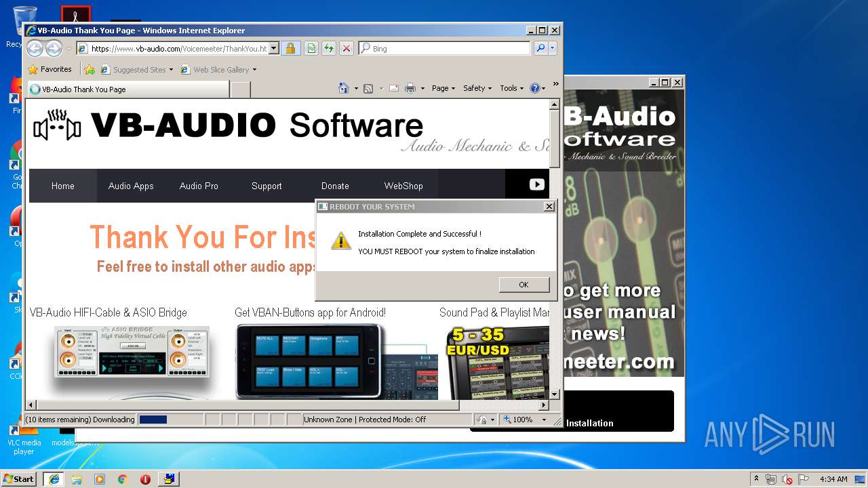The height and width of the screenshot is (488, 868).
Task: Open the WebShop website menu item
Action: point(403,186)
